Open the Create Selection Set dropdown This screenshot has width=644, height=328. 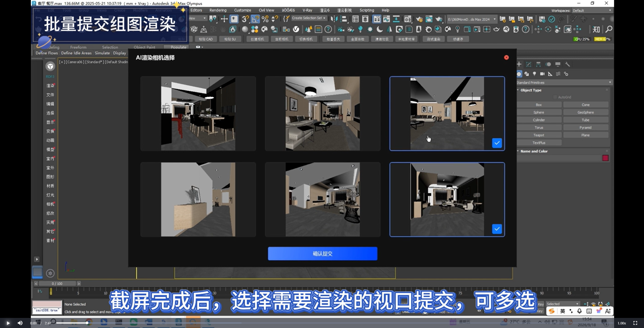click(309, 18)
